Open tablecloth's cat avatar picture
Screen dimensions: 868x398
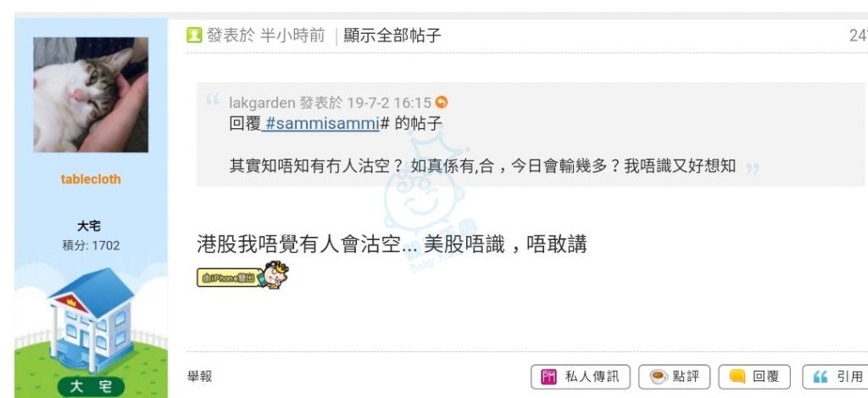click(91, 95)
